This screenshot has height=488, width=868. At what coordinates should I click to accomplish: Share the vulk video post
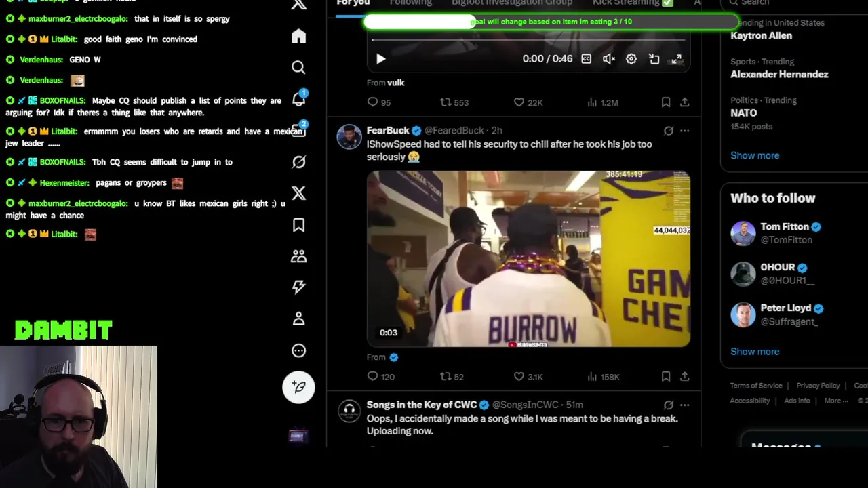(685, 102)
